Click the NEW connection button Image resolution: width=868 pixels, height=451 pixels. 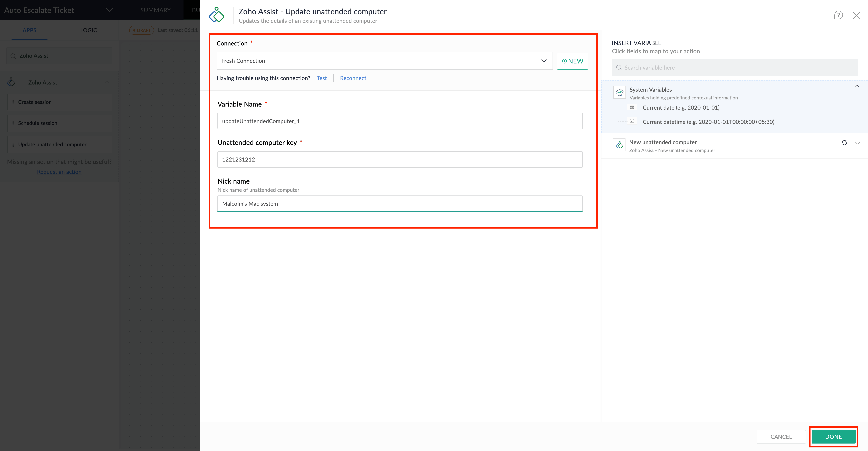572,61
